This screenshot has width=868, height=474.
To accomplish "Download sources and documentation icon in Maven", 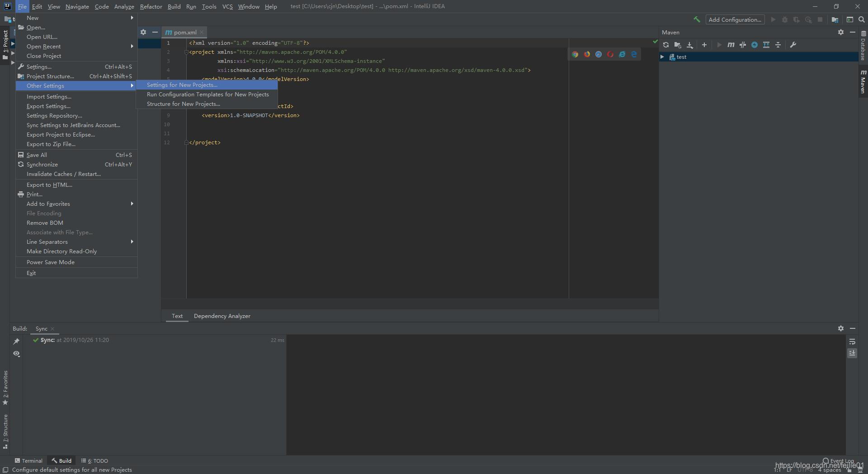I will coord(690,45).
